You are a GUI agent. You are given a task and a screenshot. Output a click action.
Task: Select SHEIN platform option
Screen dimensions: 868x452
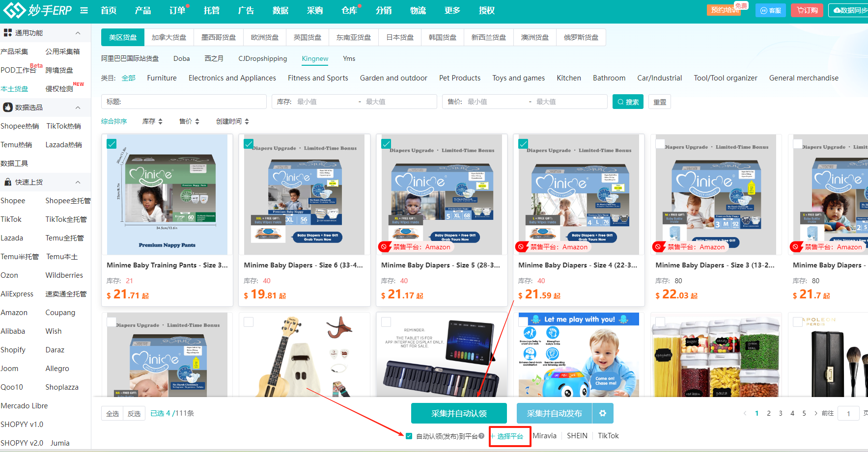pyautogui.click(x=577, y=436)
